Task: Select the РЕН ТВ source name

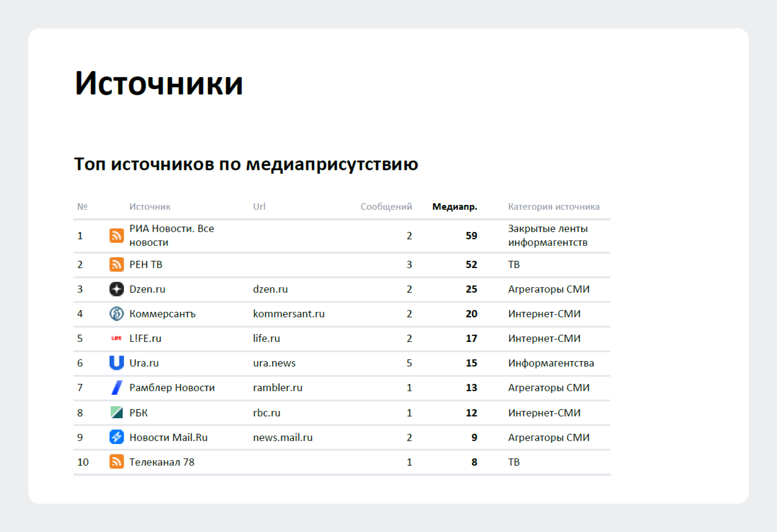Action: point(146,264)
